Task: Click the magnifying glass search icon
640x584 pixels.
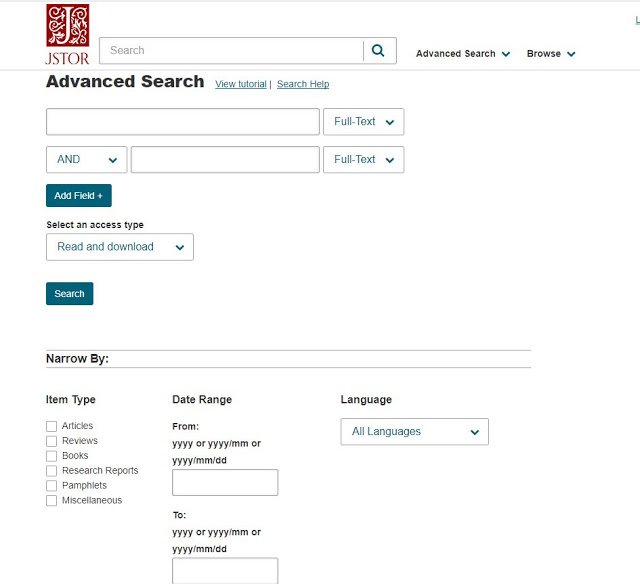Action: (x=379, y=51)
